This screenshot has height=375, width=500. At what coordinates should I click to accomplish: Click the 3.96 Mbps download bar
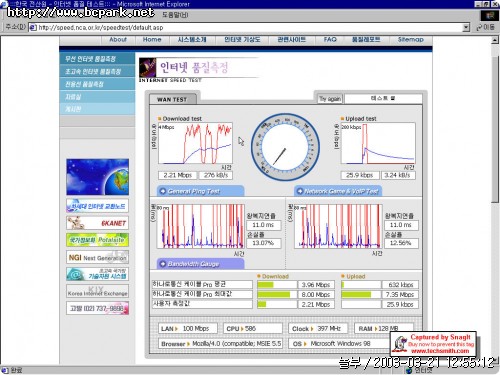(277, 285)
